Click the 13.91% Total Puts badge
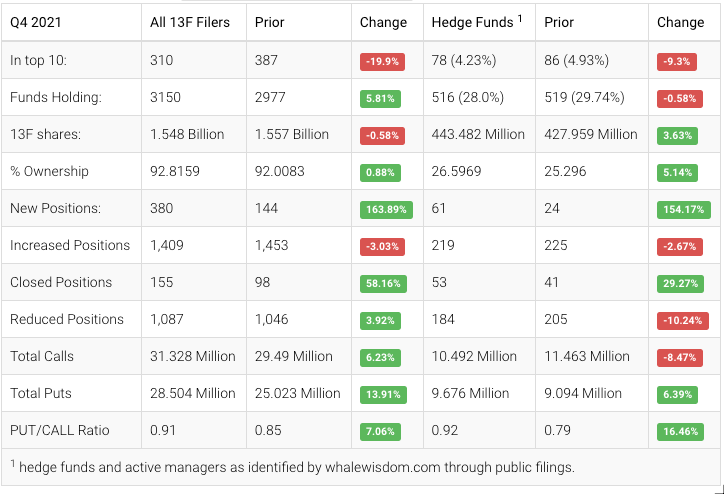724x494 pixels. coord(383,394)
